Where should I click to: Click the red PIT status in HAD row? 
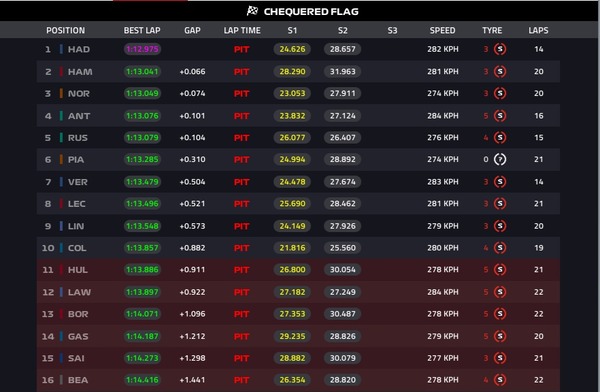point(241,49)
